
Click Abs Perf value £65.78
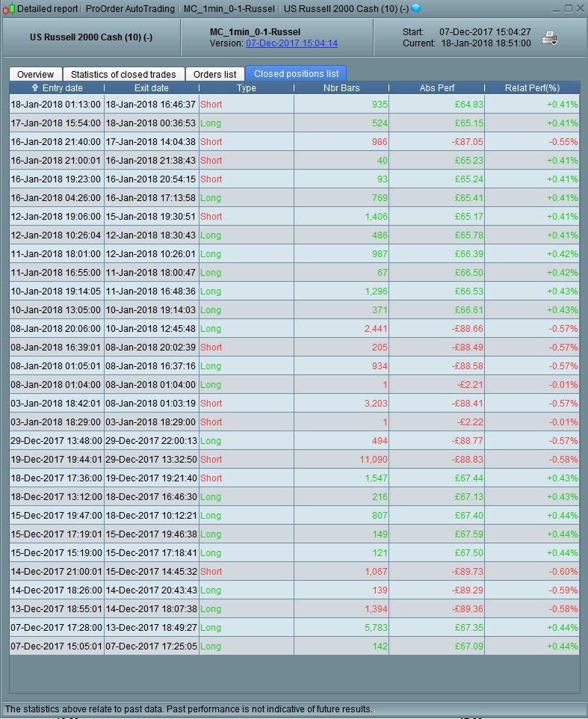(x=468, y=235)
